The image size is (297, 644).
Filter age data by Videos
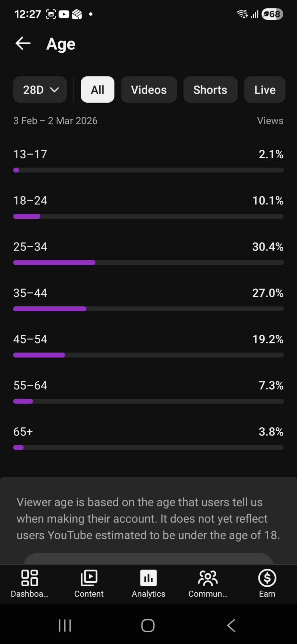[148, 90]
